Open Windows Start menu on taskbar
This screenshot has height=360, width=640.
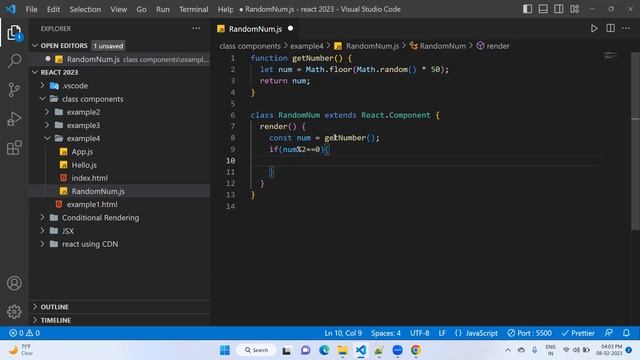coord(225,350)
